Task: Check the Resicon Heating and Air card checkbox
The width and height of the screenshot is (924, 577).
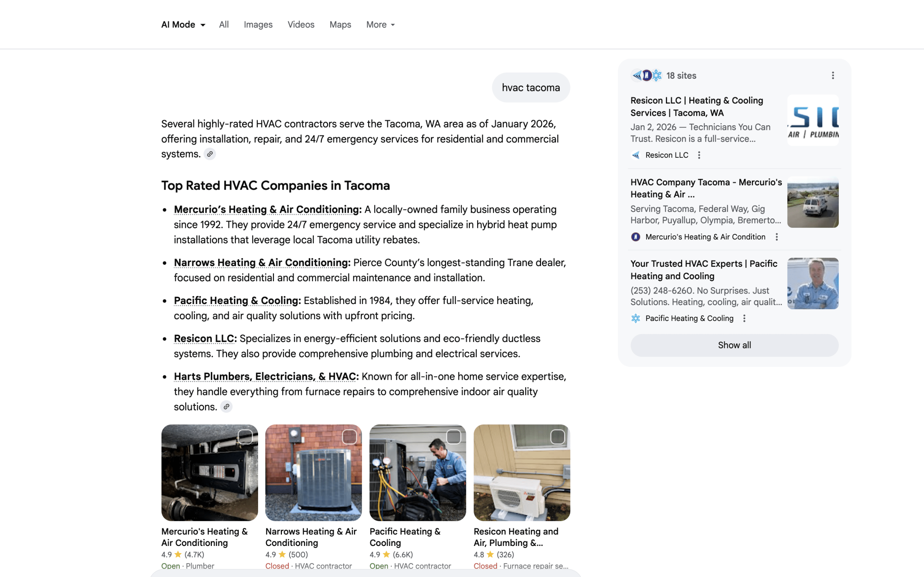Action: click(x=557, y=437)
